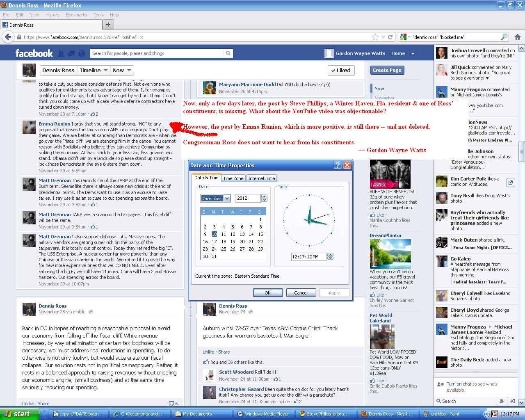Open Facebook messages icon
Screen dimensions: 525x420
click(x=71, y=53)
